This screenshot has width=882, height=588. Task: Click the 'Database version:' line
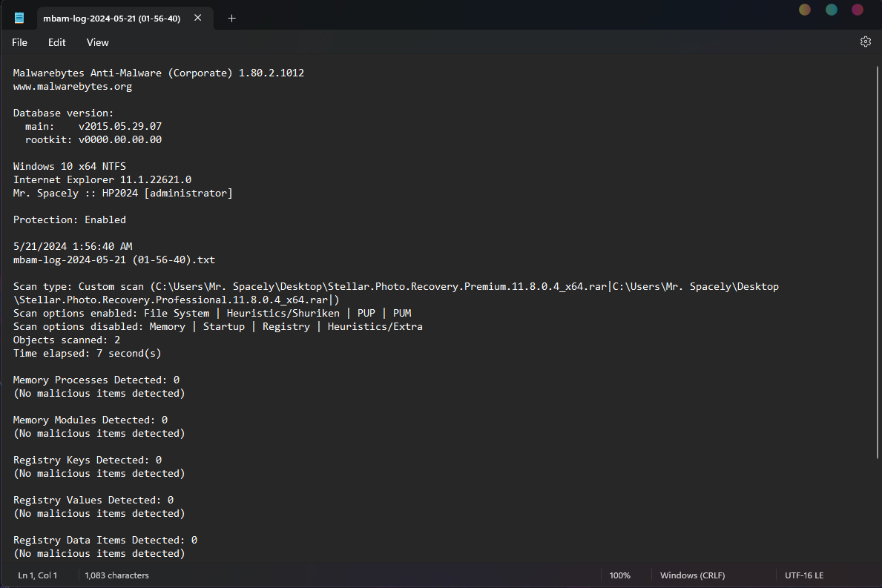(x=64, y=113)
